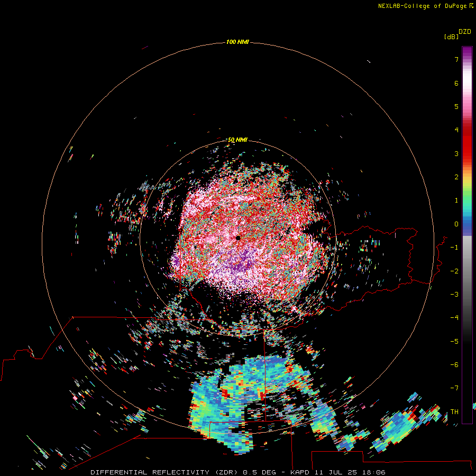The image size is (476, 476).
Task: Click the 100 NMI range ring label
Action: tap(237, 42)
